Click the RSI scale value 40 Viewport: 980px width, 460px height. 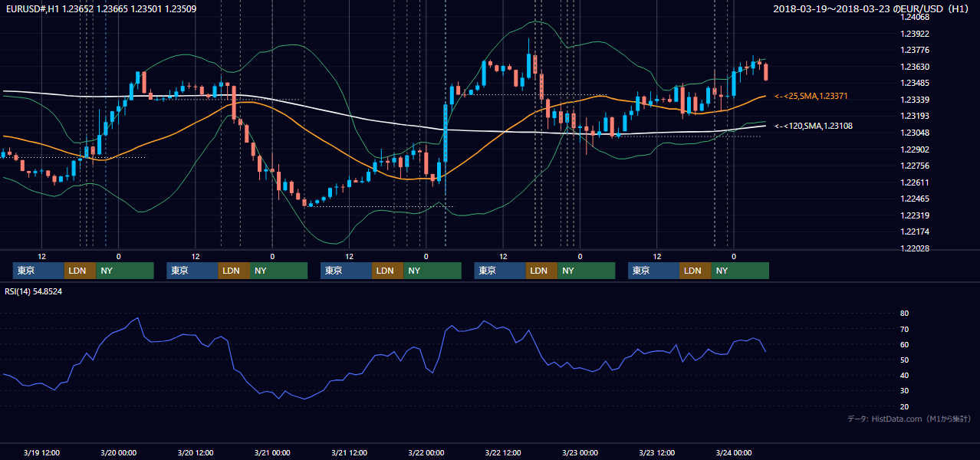(x=905, y=376)
